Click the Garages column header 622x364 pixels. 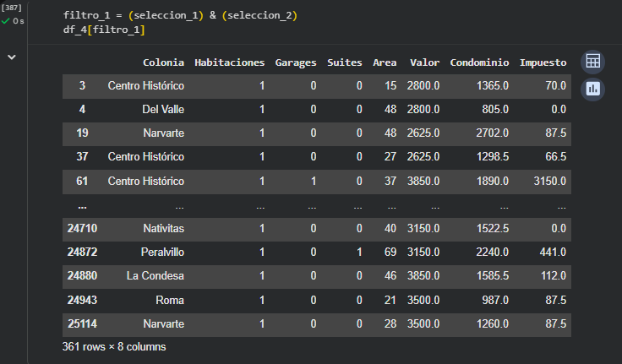coord(297,62)
